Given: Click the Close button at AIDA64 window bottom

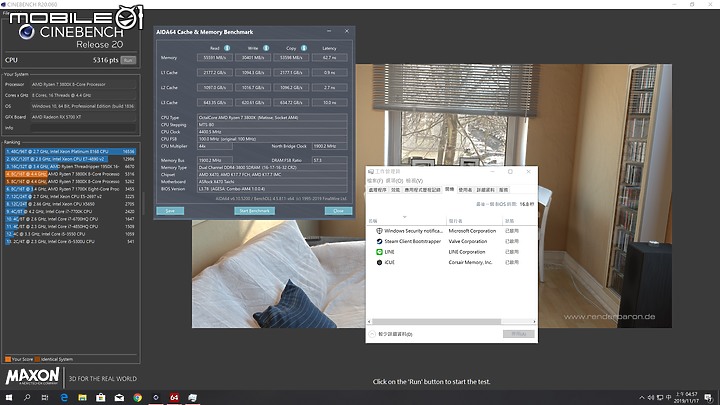Looking at the screenshot, I should [338, 211].
